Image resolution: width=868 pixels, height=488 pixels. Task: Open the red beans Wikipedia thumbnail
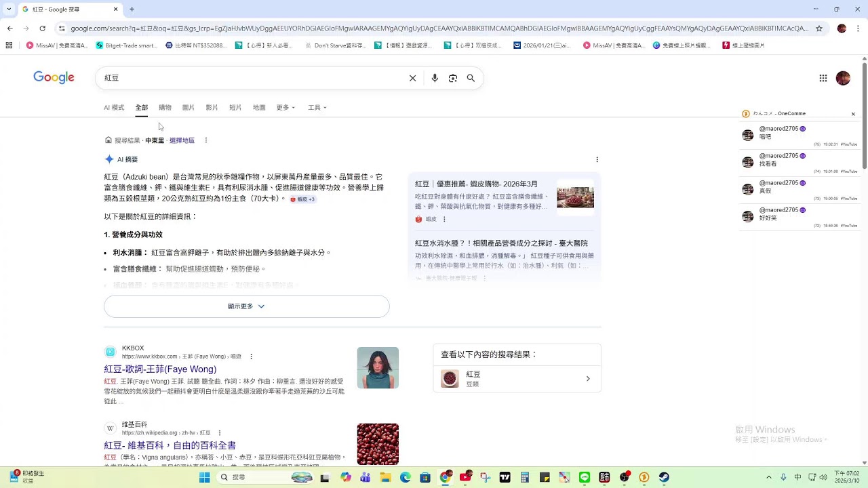coord(378,444)
